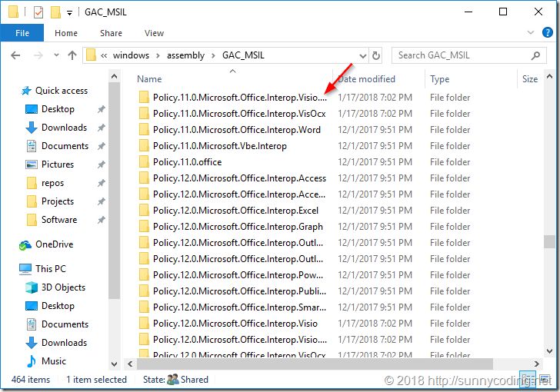Open the Software pinned folder
560x392 pixels.
coord(59,220)
